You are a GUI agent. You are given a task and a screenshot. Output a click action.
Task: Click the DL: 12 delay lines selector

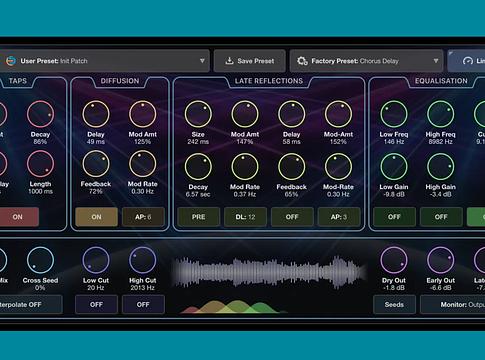tap(245, 217)
